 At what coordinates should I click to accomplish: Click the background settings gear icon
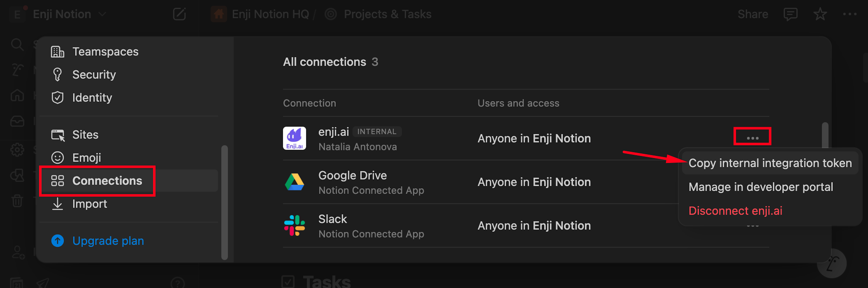[x=17, y=150]
